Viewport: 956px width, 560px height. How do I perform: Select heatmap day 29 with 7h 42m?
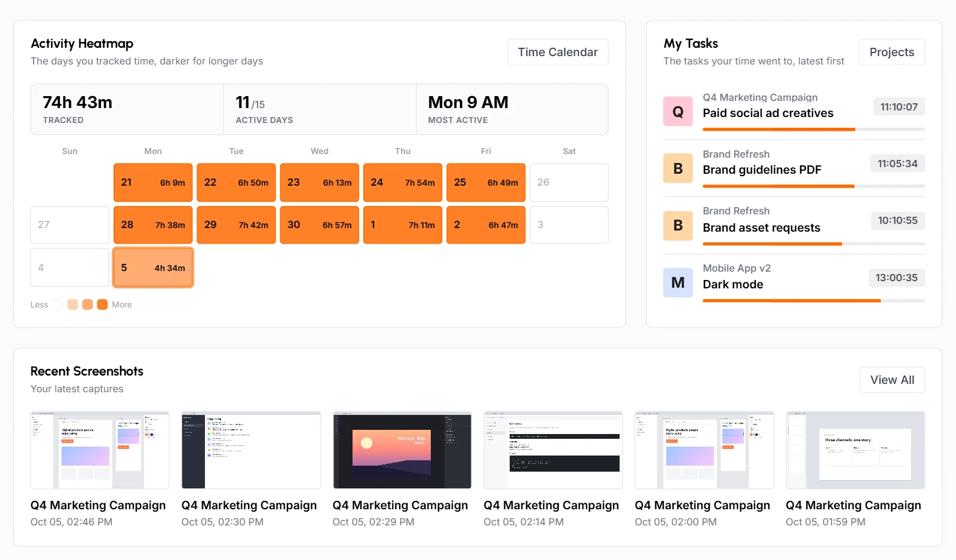click(x=236, y=225)
